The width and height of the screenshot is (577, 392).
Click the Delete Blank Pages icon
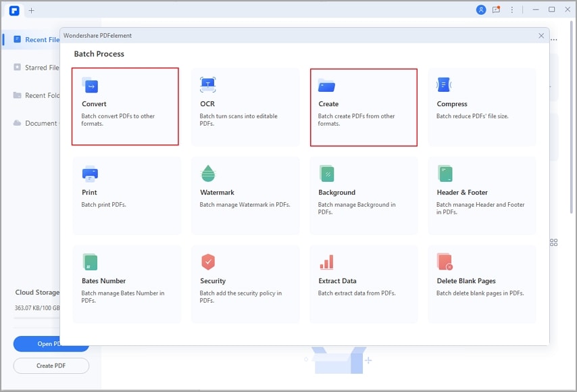tap(445, 262)
